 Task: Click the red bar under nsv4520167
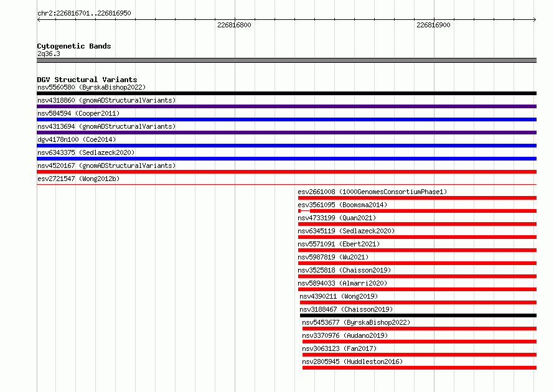point(286,172)
